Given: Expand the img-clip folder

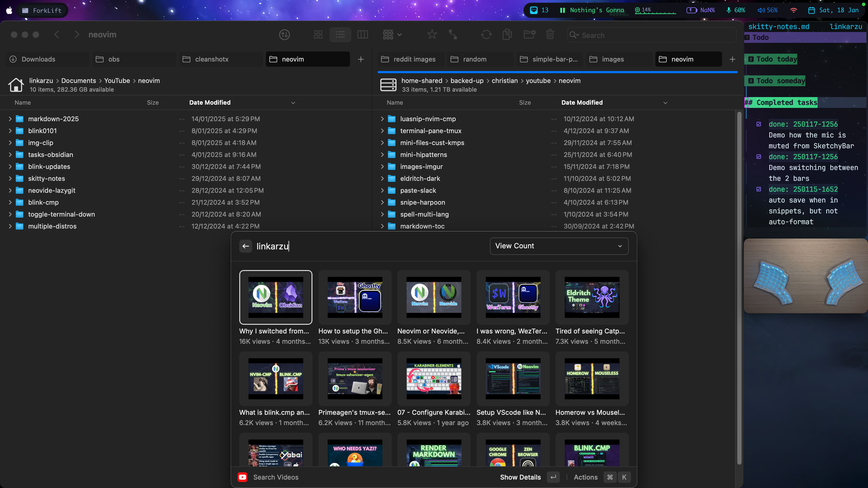Looking at the screenshot, I should point(10,143).
